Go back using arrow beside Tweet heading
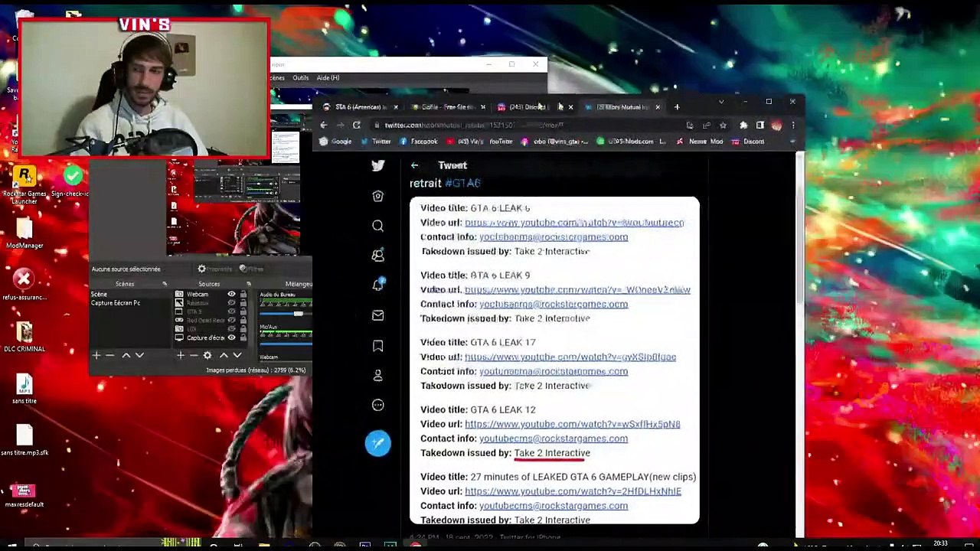This screenshot has width=980, height=551. (x=414, y=165)
